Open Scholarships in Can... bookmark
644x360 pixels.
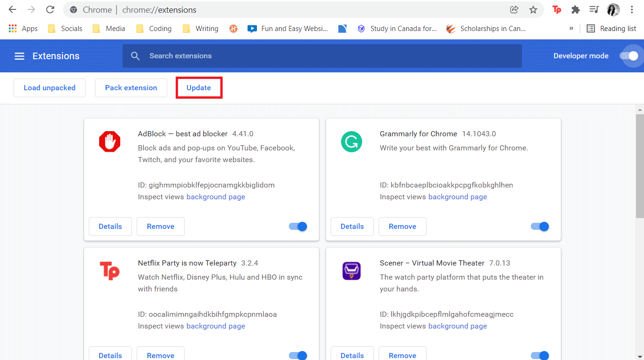486,29
